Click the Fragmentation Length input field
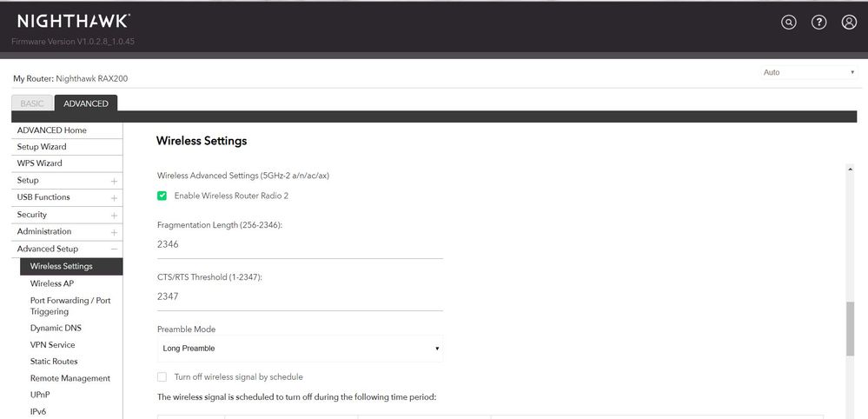This screenshot has height=419, width=868. pos(300,245)
